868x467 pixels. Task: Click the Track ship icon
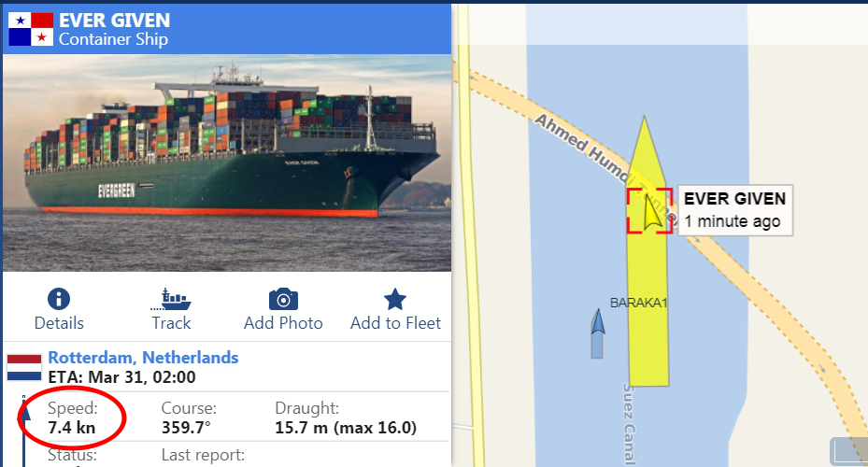[171, 299]
